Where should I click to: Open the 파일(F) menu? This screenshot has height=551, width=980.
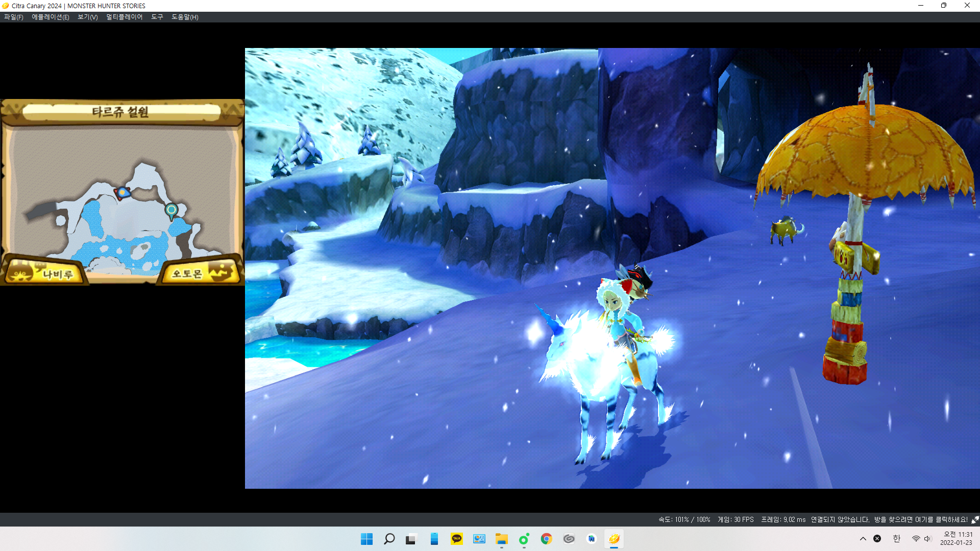pyautogui.click(x=14, y=17)
